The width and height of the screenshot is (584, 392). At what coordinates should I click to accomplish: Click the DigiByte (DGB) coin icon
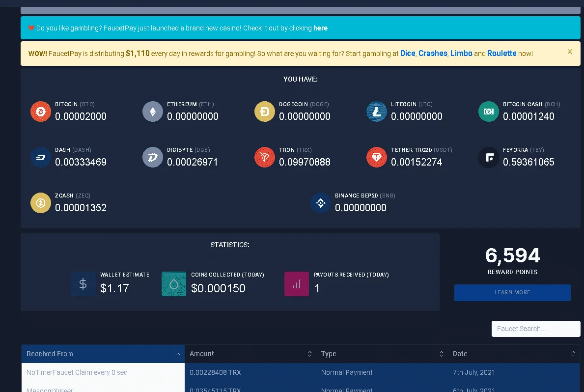point(153,157)
